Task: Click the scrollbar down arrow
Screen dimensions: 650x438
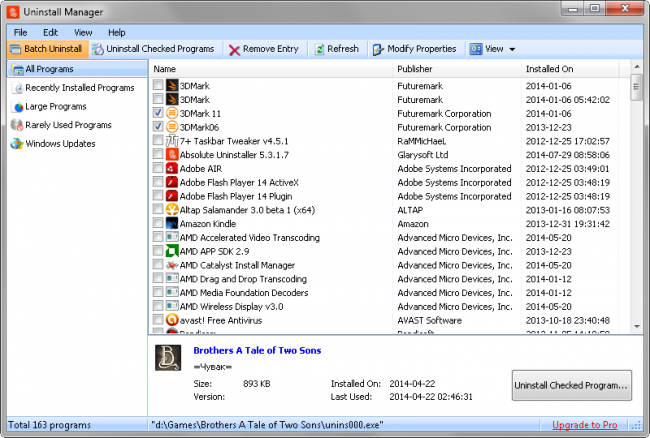Action: click(x=637, y=327)
